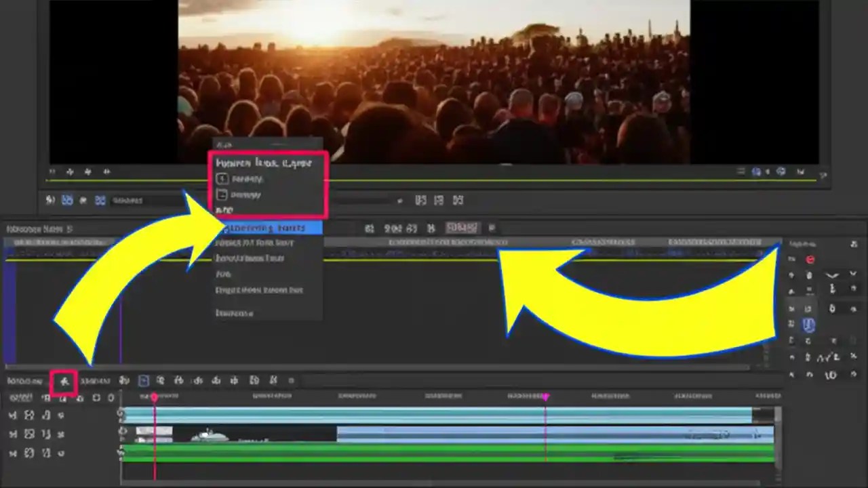Select the blue highlighted tool in the right panel
Screen dimensions: 868x488
click(810, 325)
